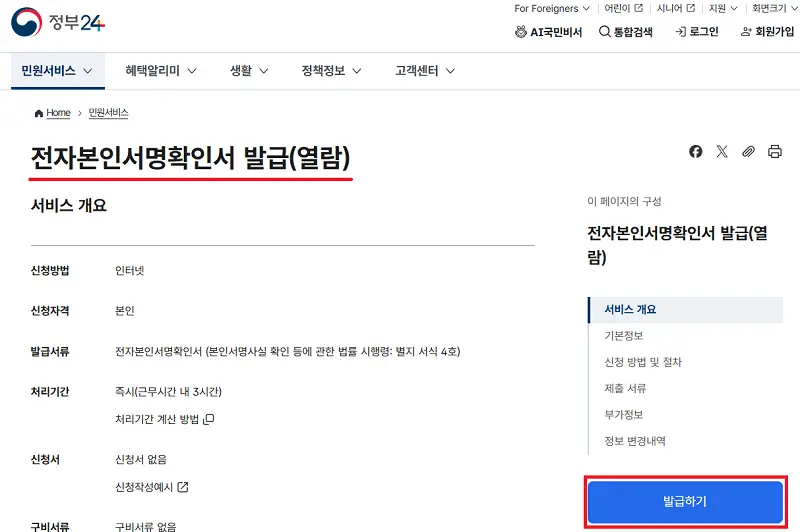The height and width of the screenshot is (532, 800).
Task: Open 민원서비스 main menu
Action: coord(58,71)
